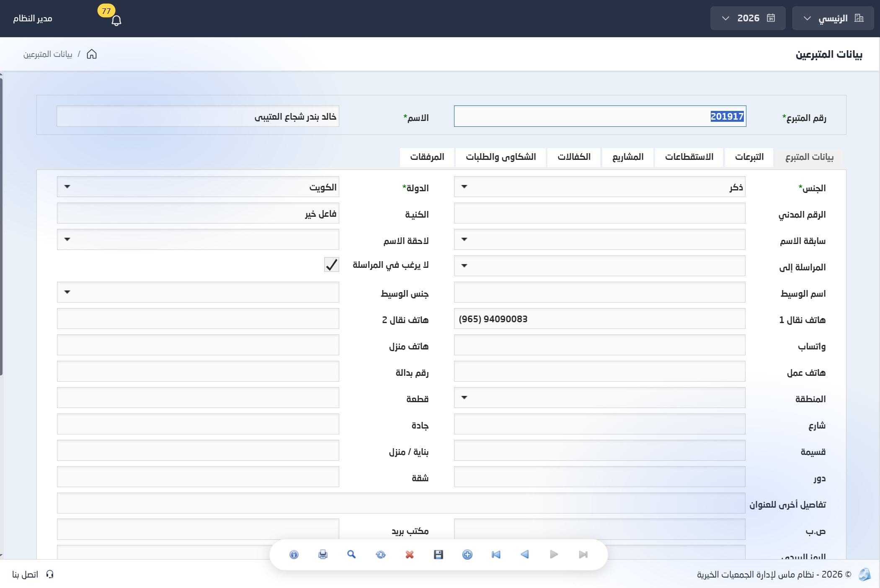Click the app logo in footer
The height and width of the screenshot is (588, 880).
[x=865, y=574]
